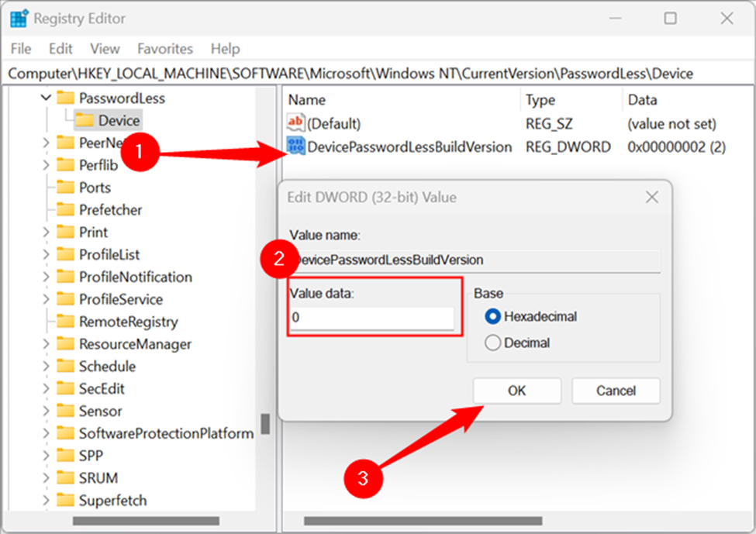Click the ProfileList folder icon

[x=65, y=254]
